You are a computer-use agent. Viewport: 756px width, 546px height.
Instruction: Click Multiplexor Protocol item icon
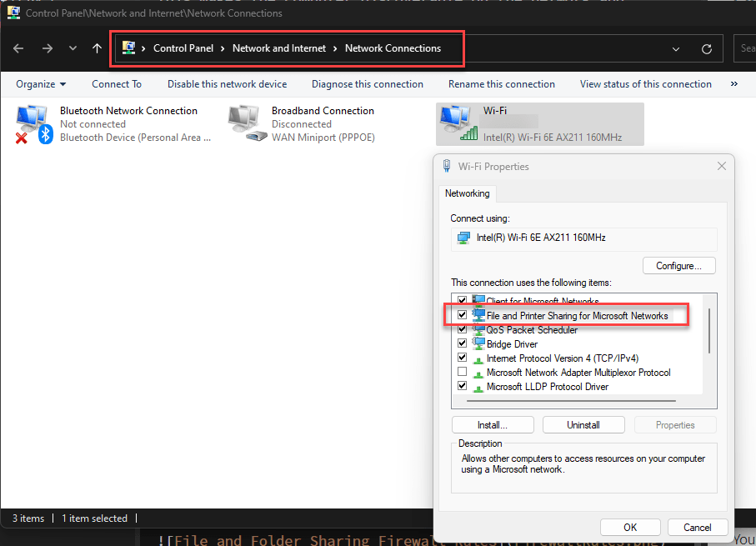(x=478, y=373)
